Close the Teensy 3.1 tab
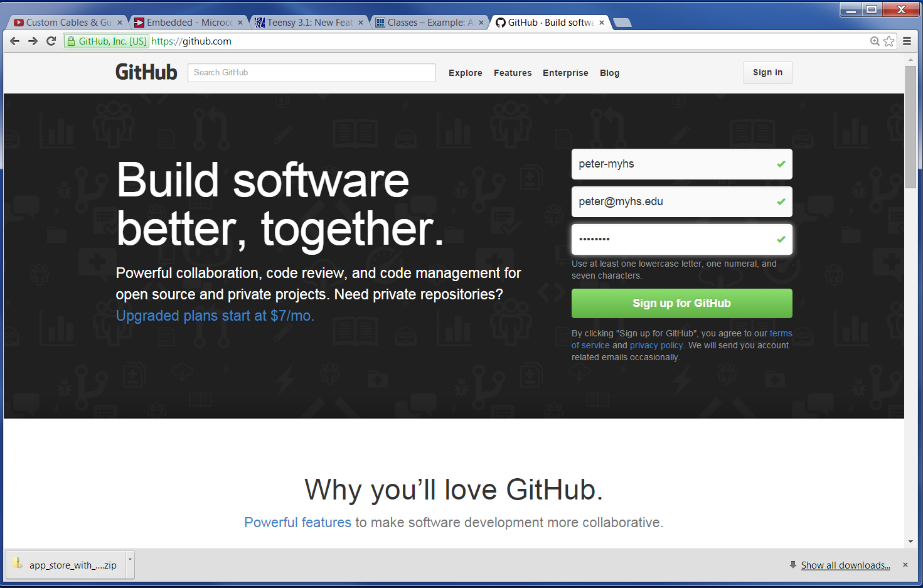 361,23
